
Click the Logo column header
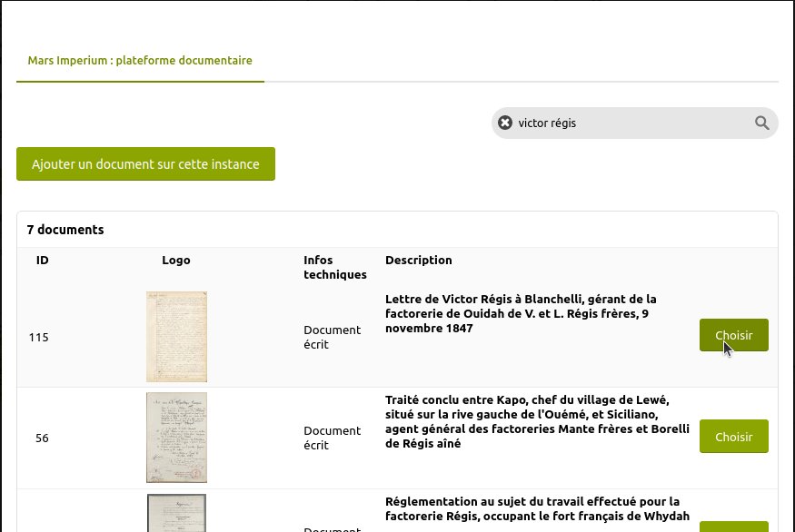click(176, 261)
